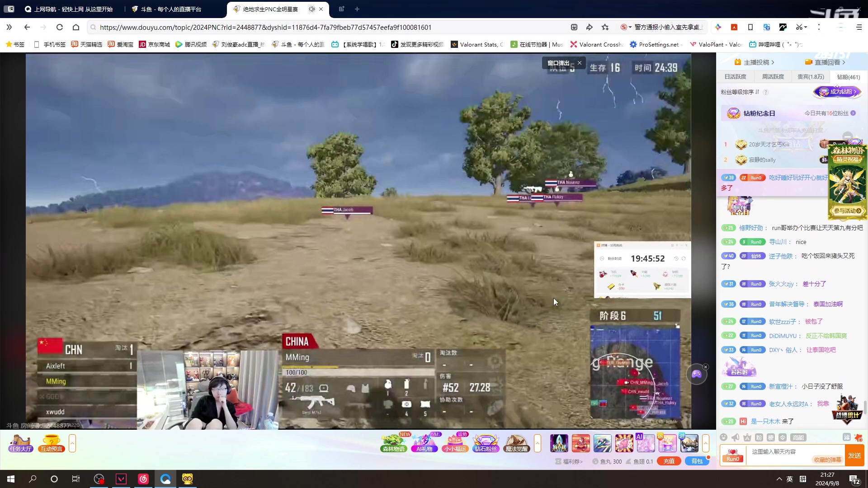Switch to the 斗鱼 - 每个人的直播平台 tab
The image size is (868, 488).
coord(171,9)
